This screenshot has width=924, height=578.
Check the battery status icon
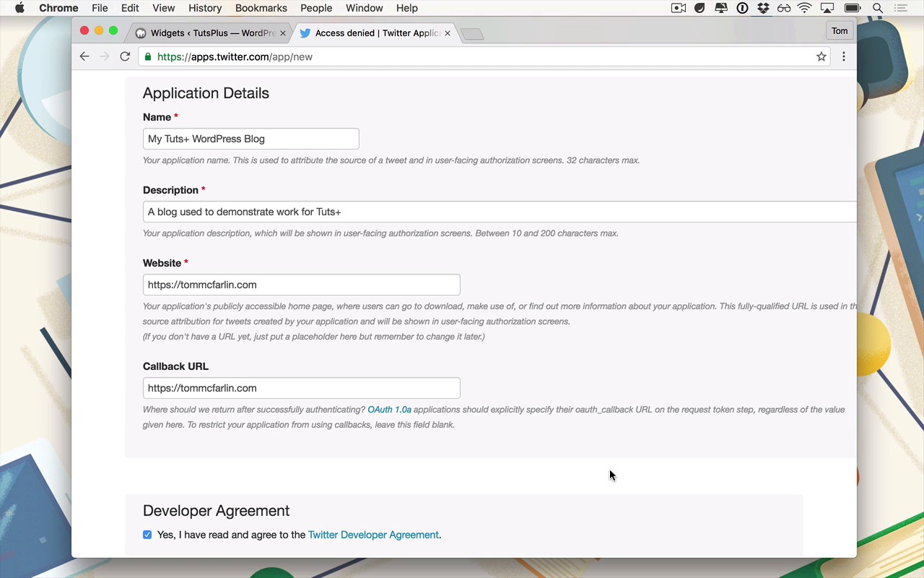[853, 8]
